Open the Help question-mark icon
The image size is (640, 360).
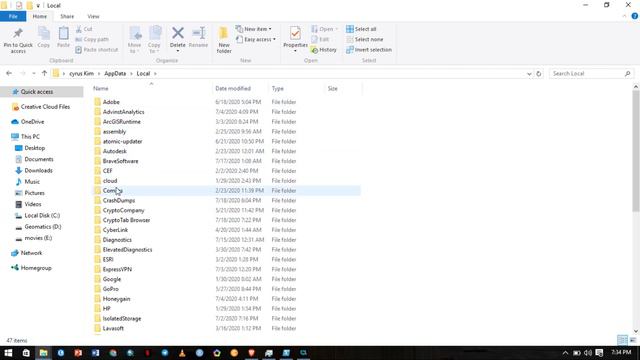point(635,16)
